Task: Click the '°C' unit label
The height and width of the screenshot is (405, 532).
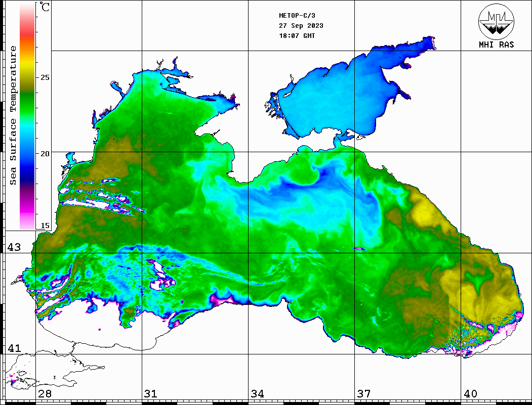Action: point(45,7)
